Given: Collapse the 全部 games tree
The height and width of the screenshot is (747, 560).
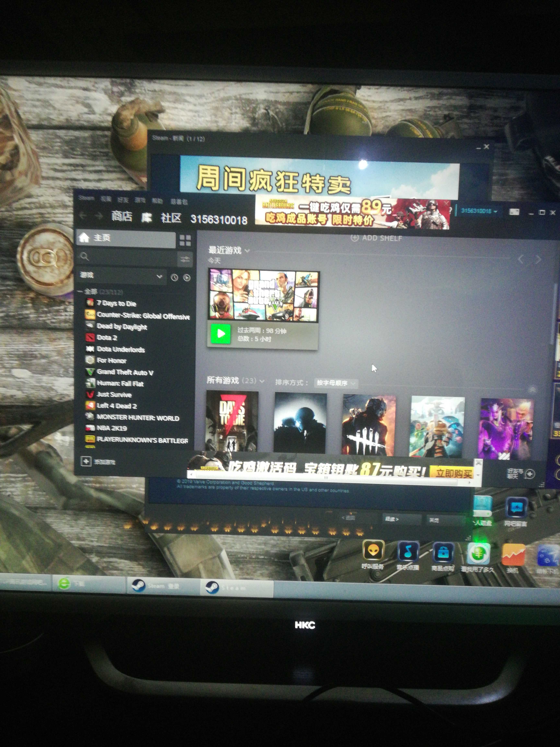Looking at the screenshot, I should [x=80, y=291].
